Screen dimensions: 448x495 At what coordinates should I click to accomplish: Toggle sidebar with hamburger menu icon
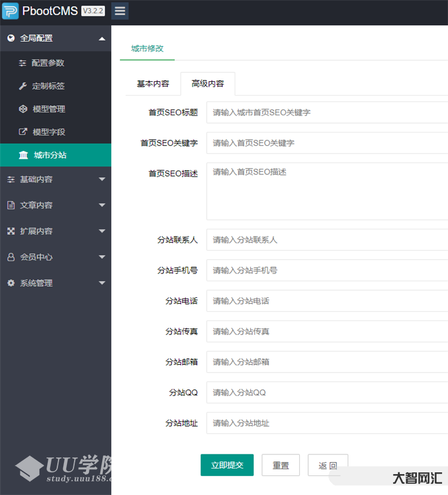[x=119, y=11]
